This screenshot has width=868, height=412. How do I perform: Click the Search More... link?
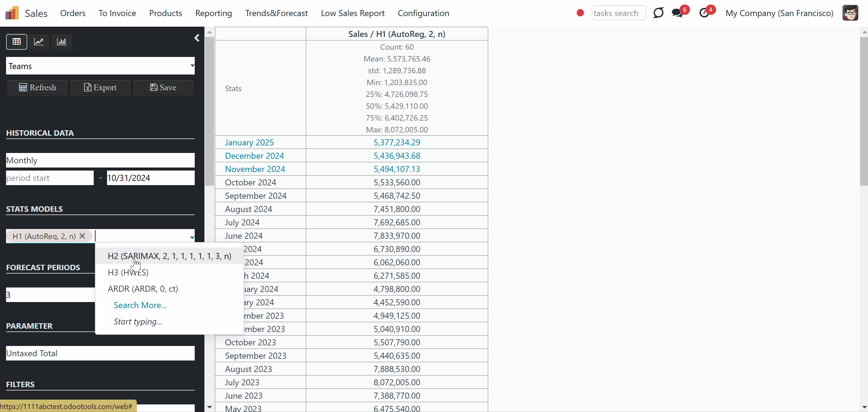tap(140, 305)
